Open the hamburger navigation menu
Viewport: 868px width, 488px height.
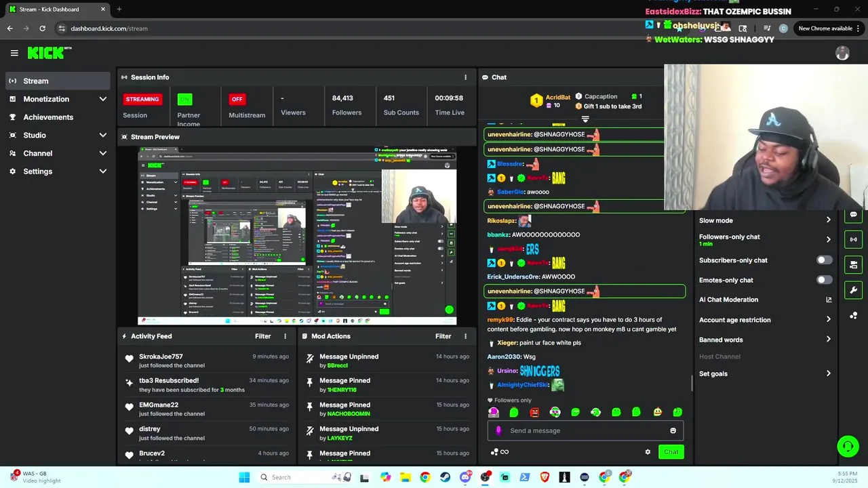[14, 53]
